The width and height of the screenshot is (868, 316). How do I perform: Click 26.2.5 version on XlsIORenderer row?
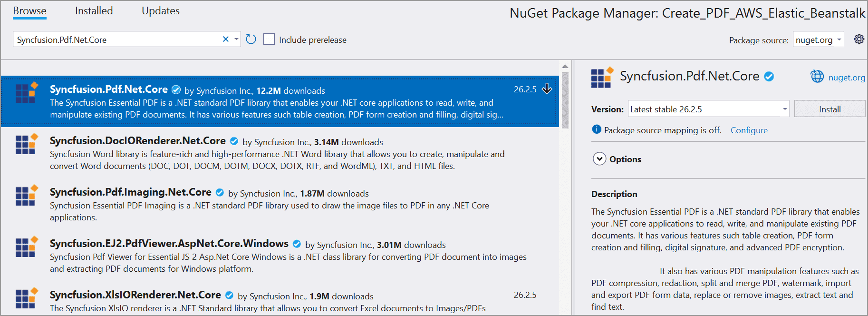525,295
